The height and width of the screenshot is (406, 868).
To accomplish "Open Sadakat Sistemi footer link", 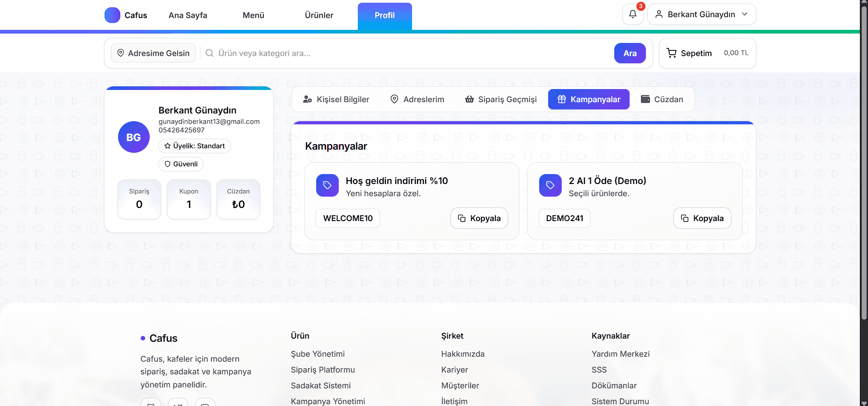I will [321, 386].
